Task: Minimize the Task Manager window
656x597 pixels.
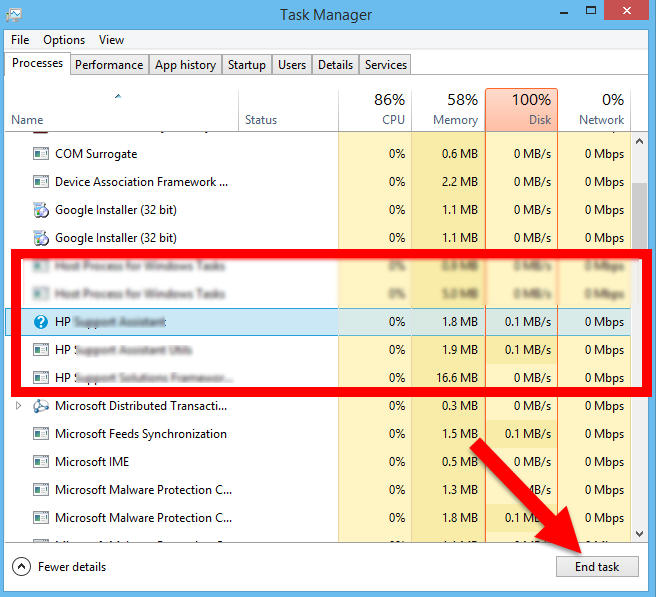Action: (564, 11)
